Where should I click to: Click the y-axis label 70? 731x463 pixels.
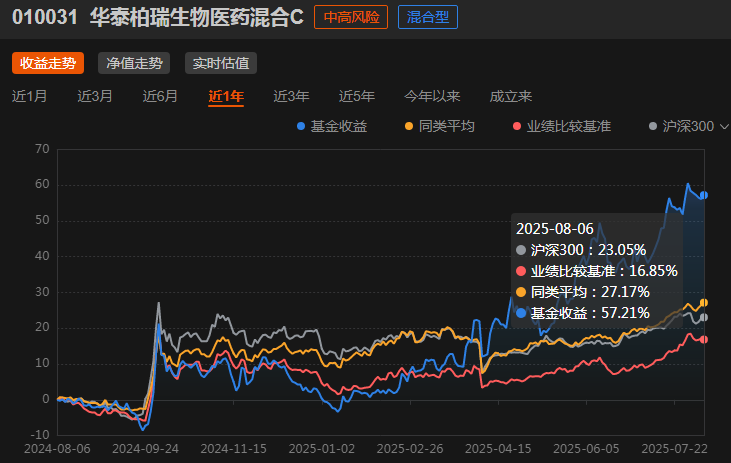click(42, 149)
